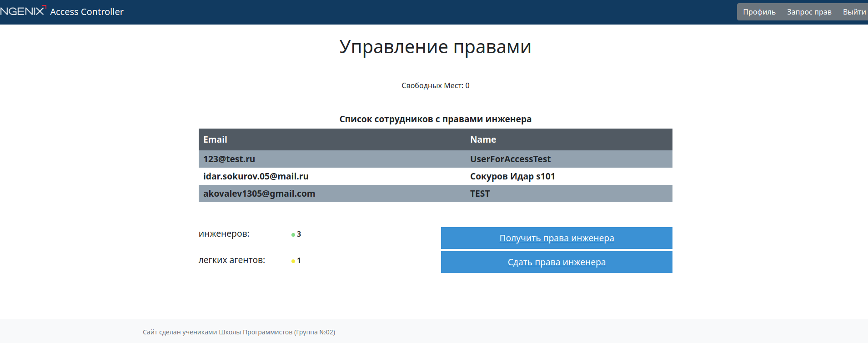Select the akovalev1305@gmail.com email cell

click(x=259, y=194)
